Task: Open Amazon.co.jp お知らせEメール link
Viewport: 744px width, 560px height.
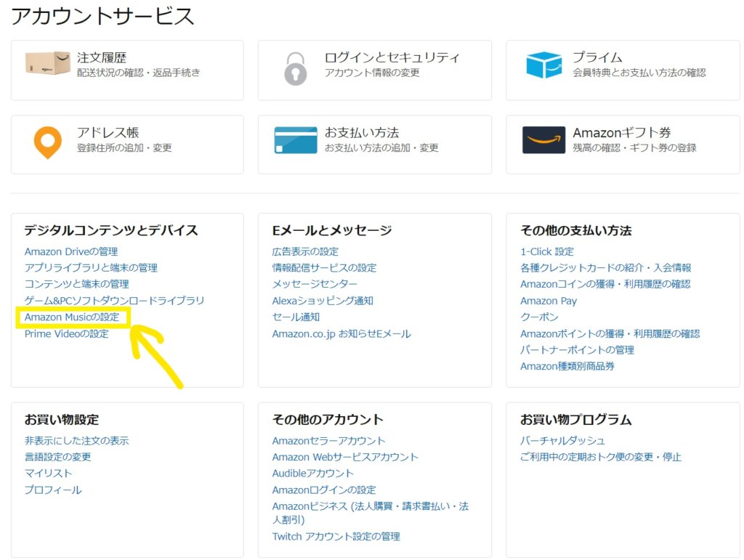Action: coord(341,334)
